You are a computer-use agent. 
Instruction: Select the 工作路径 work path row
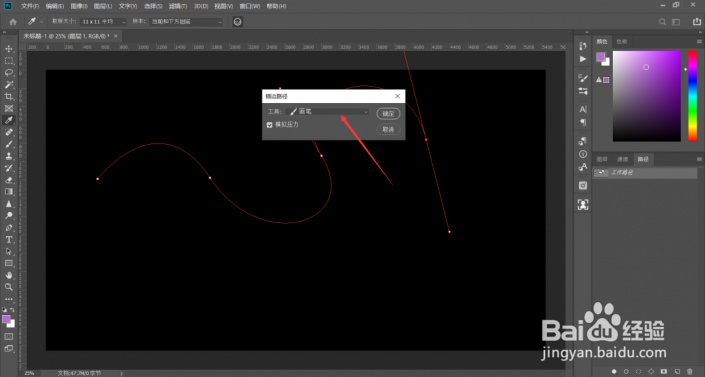click(x=646, y=173)
